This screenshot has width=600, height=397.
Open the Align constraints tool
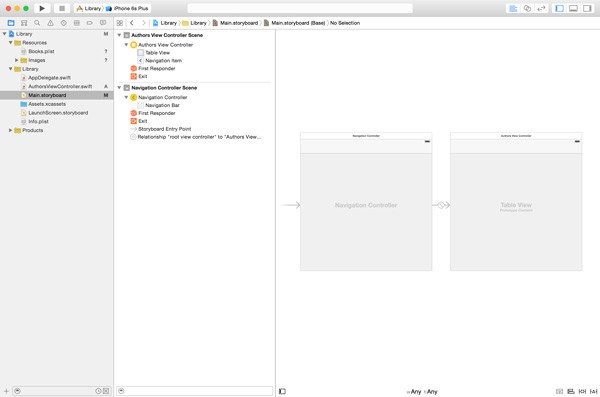click(x=571, y=391)
